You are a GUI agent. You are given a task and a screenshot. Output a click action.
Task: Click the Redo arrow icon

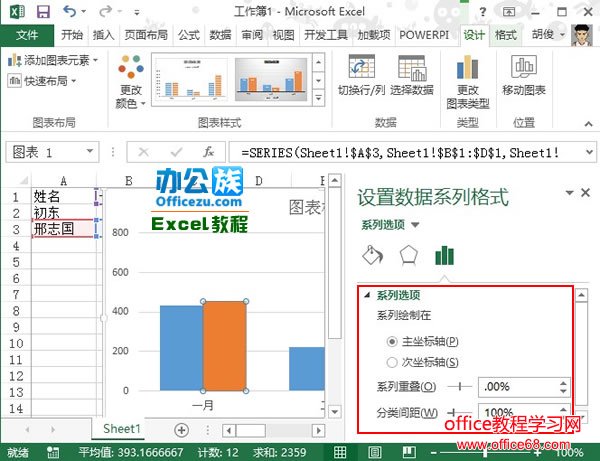point(105,11)
